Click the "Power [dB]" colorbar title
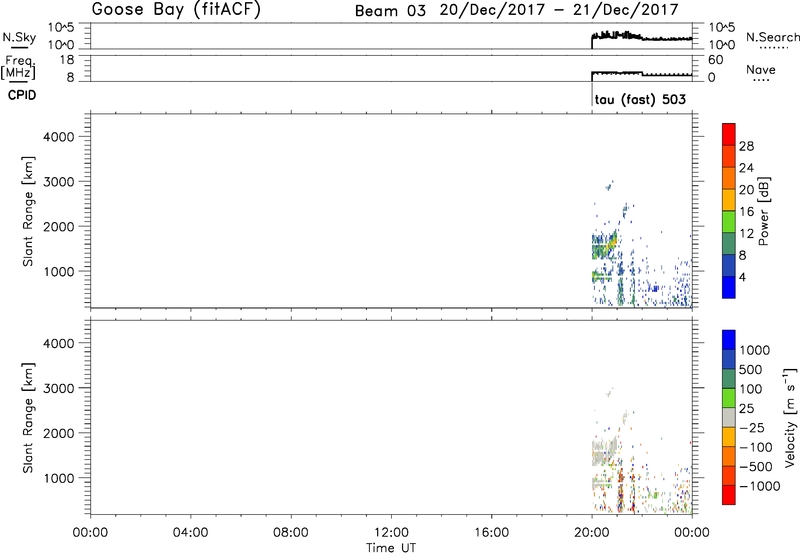Screen dimensions: 800x554 (x=763, y=211)
